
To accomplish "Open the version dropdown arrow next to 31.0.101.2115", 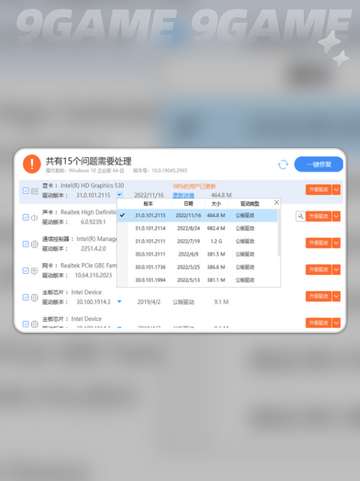I will [x=119, y=195].
